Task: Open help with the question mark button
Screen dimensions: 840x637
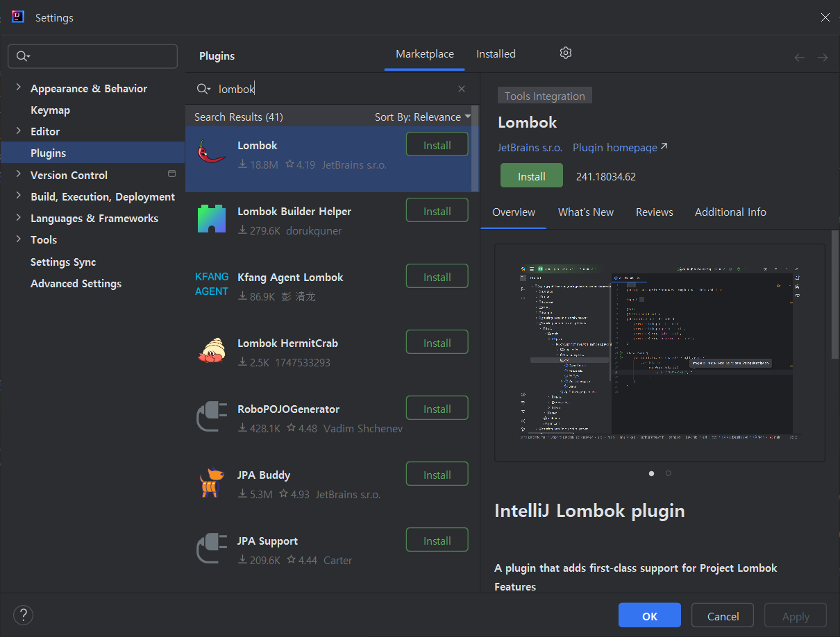Action: [23, 615]
